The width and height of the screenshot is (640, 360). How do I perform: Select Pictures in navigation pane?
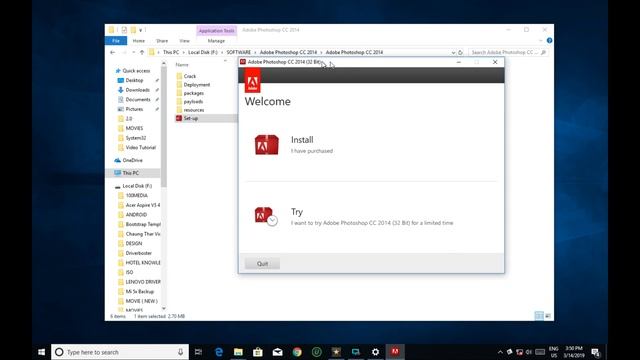click(134, 109)
